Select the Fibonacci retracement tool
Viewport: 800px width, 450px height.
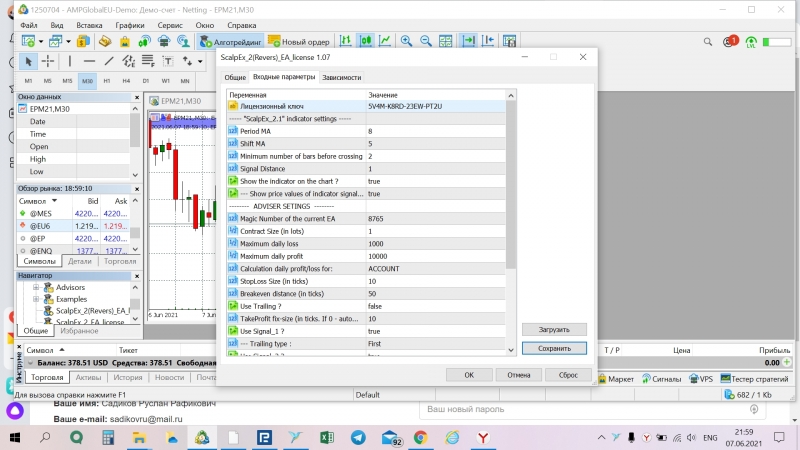[148, 62]
